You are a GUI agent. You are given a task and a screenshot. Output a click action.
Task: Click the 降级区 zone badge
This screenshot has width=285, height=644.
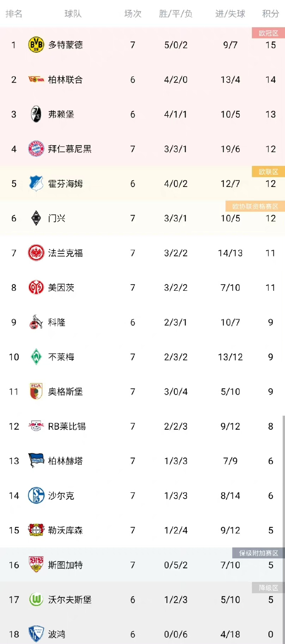268,588
